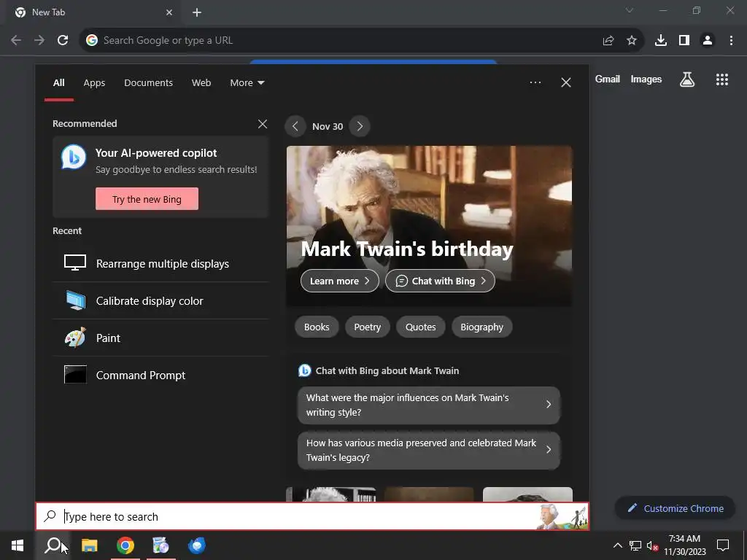Open Google apps grid

click(x=722, y=79)
